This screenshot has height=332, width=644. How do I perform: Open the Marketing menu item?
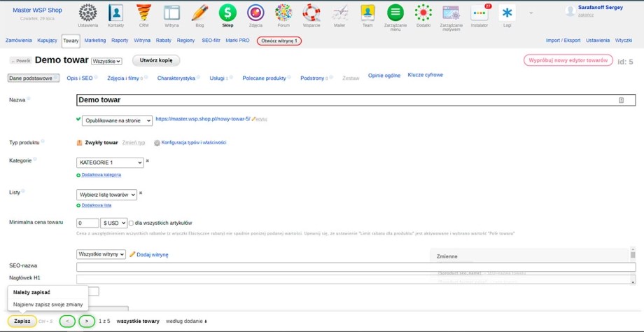(95, 41)
